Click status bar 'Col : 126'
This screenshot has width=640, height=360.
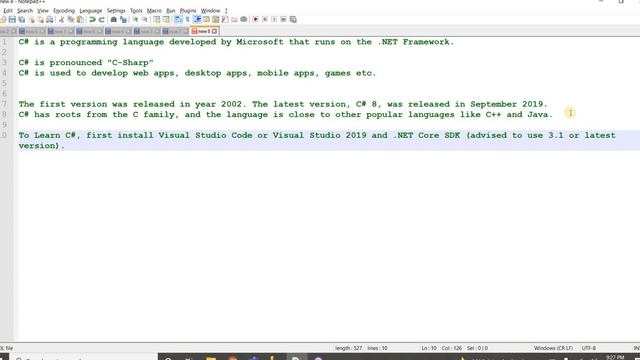[451, 348]
